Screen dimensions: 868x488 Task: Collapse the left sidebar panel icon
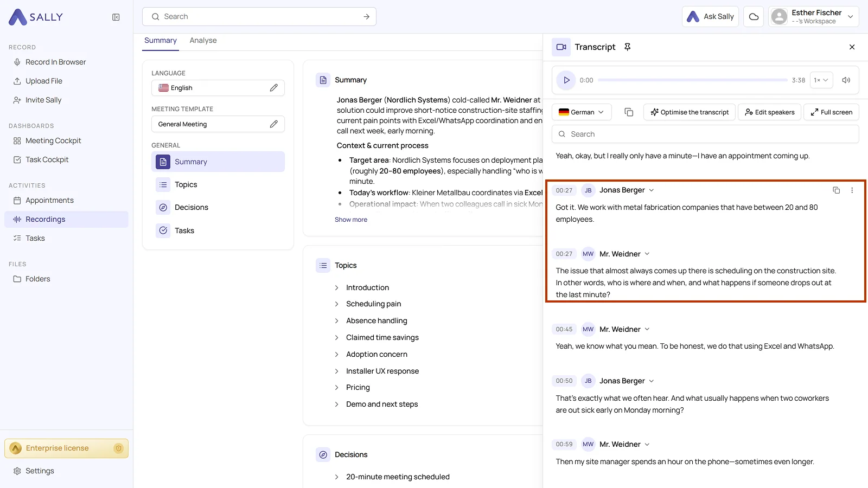point(116,17)
